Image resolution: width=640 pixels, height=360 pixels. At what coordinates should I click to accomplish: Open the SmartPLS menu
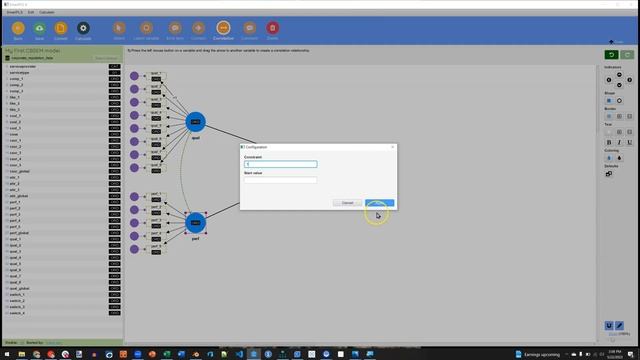pos(15,12)
